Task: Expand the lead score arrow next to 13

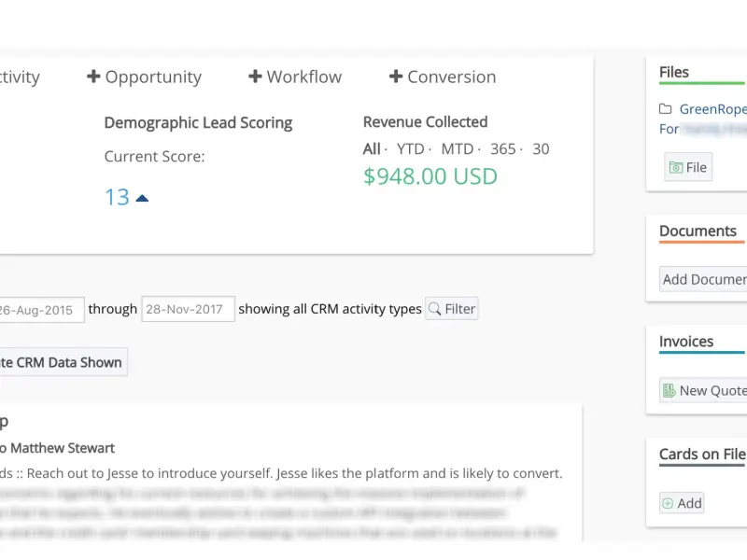Action: [142, 198]
